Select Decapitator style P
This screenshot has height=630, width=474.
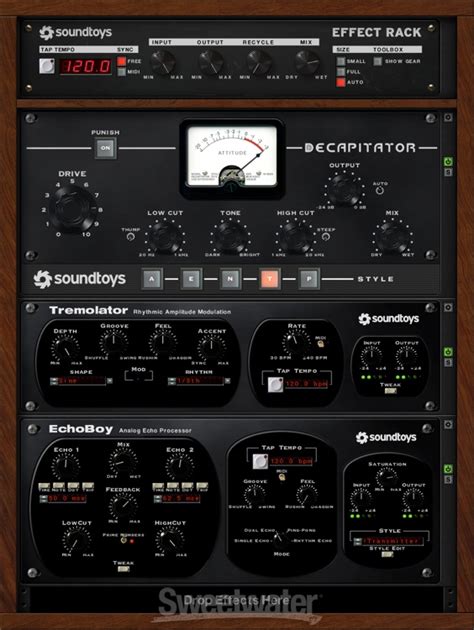[x=309, y=279]
